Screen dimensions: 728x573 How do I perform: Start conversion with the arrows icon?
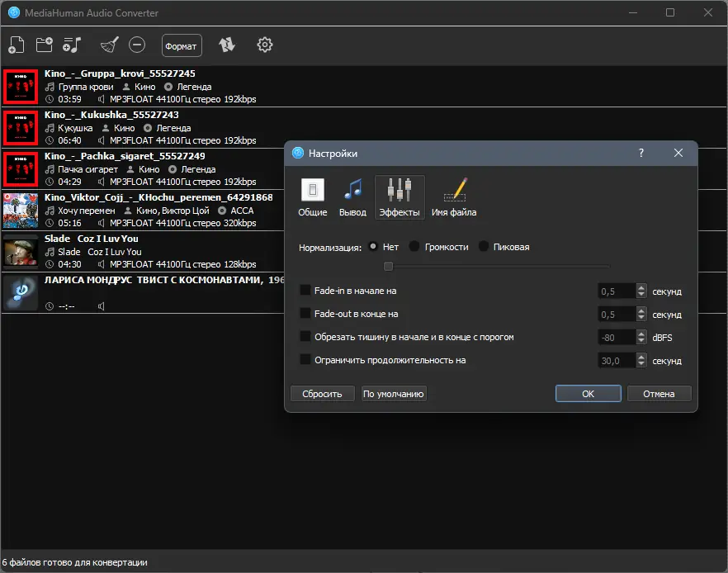click(x=227, y=45)
